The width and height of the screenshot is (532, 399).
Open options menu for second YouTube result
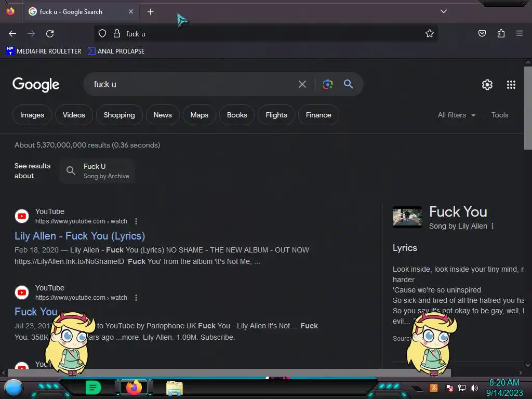[x=136, y=298]
